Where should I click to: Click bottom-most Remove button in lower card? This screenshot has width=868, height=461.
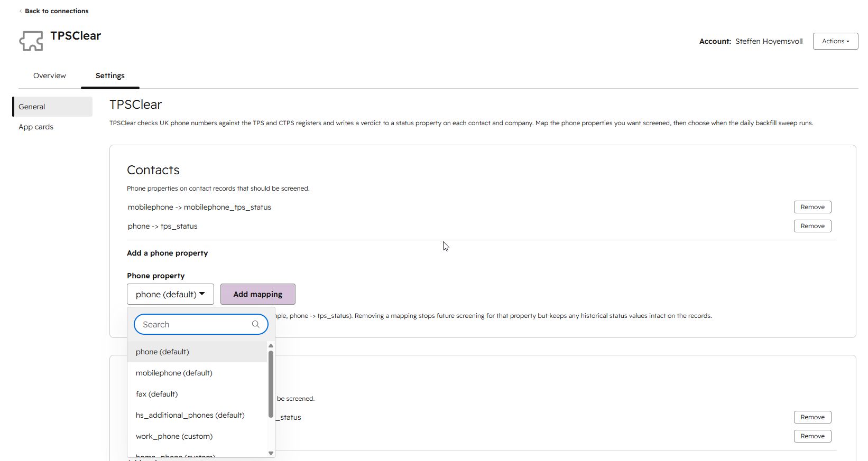click(812, 436)
